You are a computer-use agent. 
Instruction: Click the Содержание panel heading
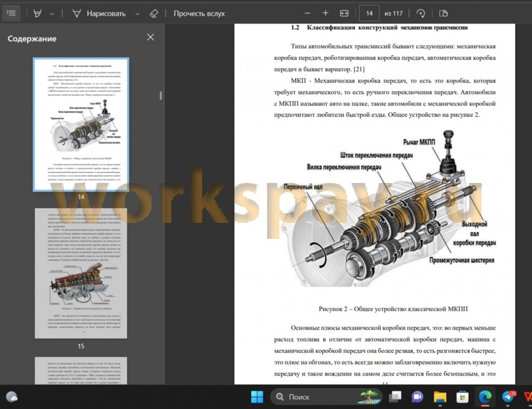[x=32, y=39]
